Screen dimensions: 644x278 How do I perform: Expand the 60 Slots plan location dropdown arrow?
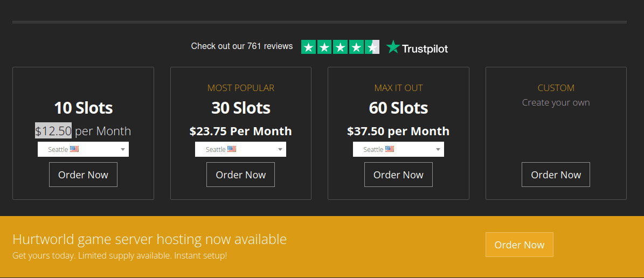(x=438, y=149)
